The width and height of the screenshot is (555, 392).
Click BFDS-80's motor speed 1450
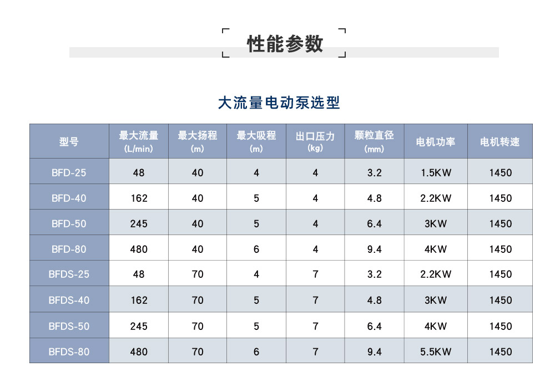click(501, 352)
